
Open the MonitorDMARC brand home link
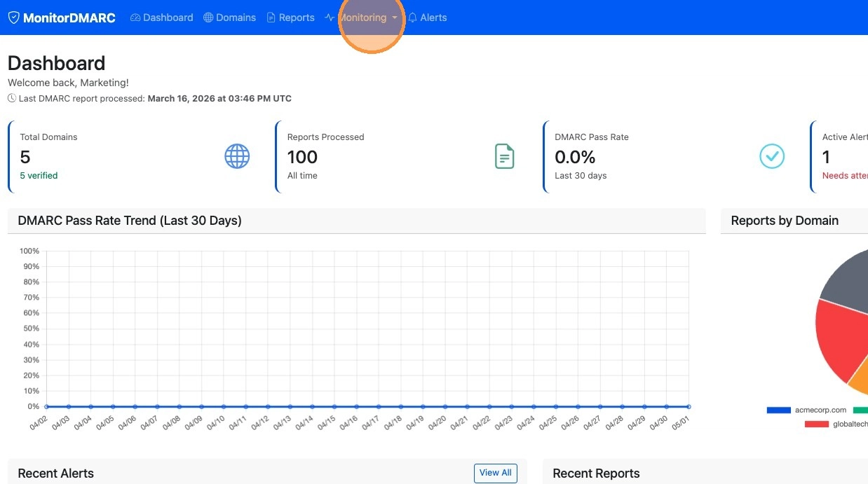tap(62, 18)
